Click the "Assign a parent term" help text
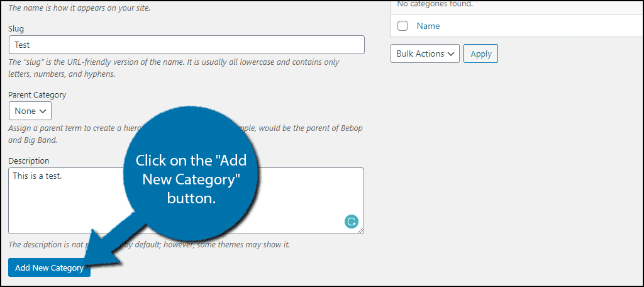 coord(186,133)
